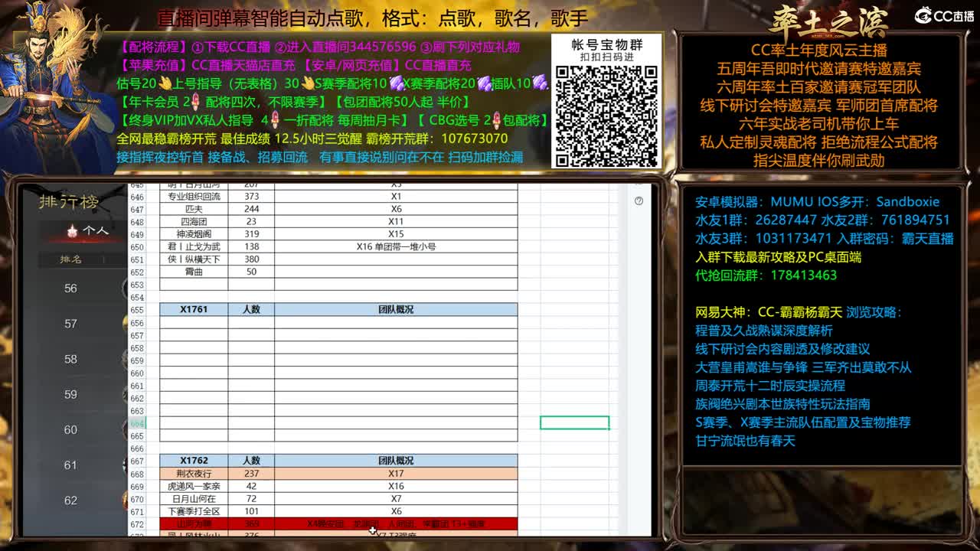Click the 日月山何在 cell
The width and height of the screenshot is (980, 551).
pyautogui.click(x=194, y=499)
